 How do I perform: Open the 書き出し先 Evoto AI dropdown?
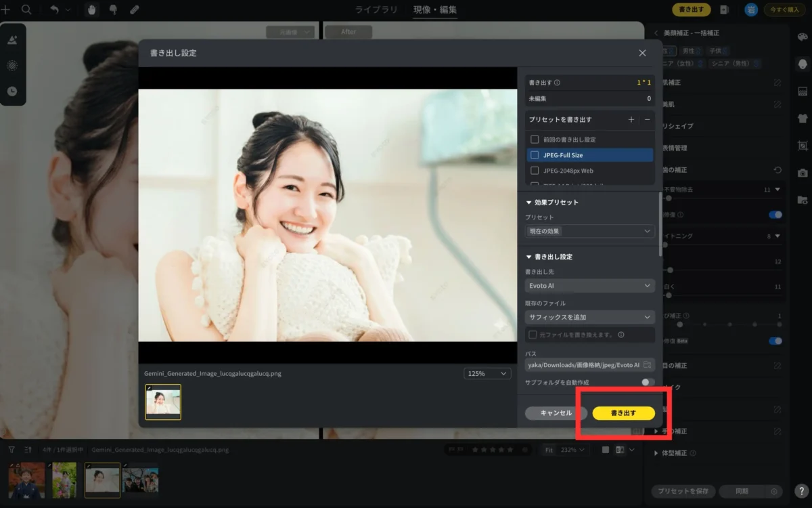pyautogui.click(x=590, y=286)
